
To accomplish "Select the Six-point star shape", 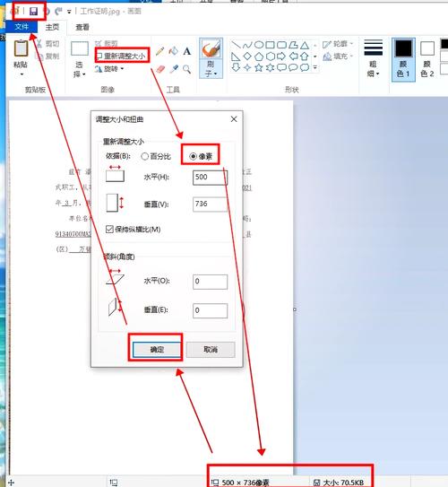I will pos(271,67).
